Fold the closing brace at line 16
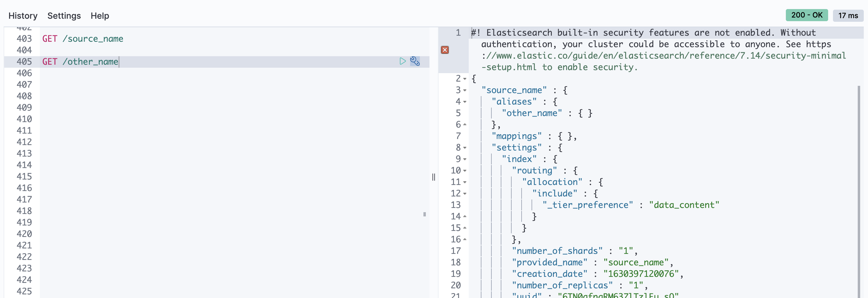868x298 pixels. click(465, 239)
